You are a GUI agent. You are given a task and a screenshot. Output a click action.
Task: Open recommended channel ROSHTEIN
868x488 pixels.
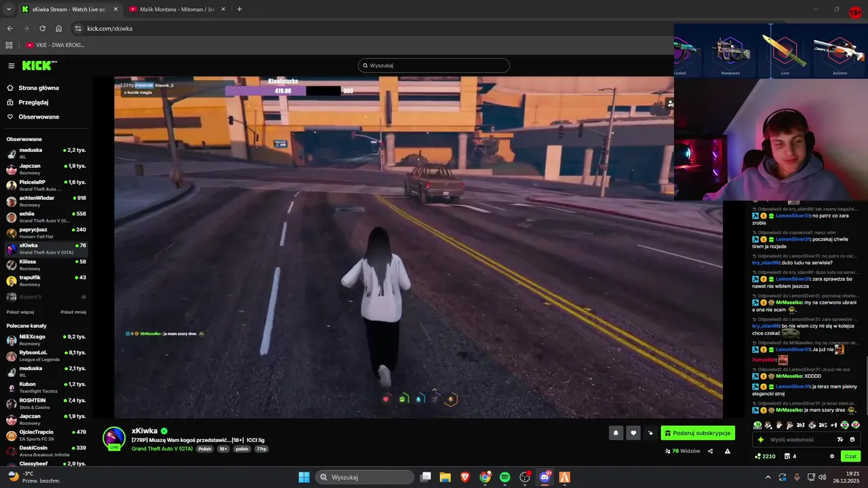click(46, 403)
